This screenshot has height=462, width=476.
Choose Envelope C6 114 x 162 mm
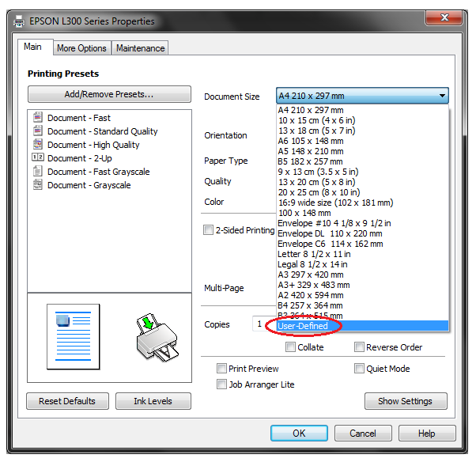362,244
